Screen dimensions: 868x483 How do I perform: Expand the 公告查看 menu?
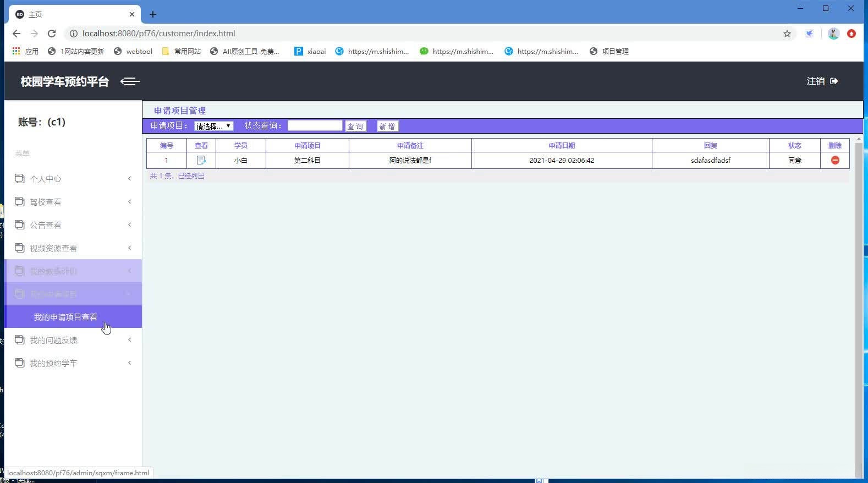(73, 224)
